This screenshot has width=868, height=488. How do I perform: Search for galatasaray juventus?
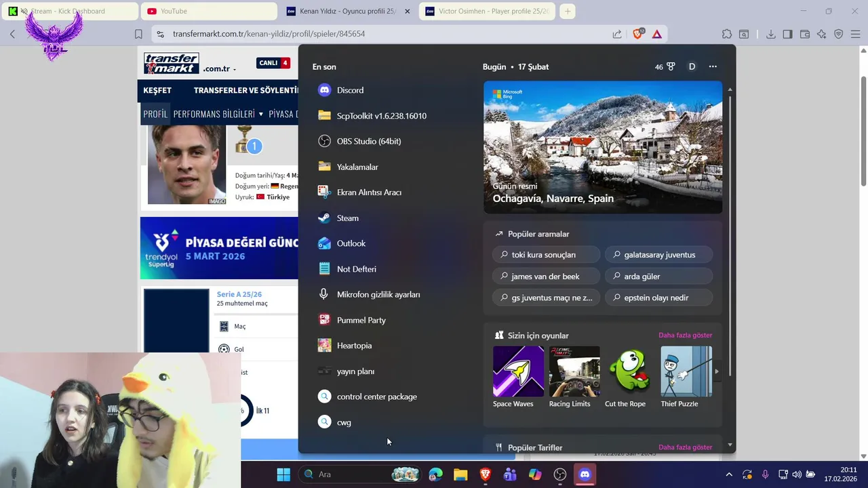click(x=658, y=255)
